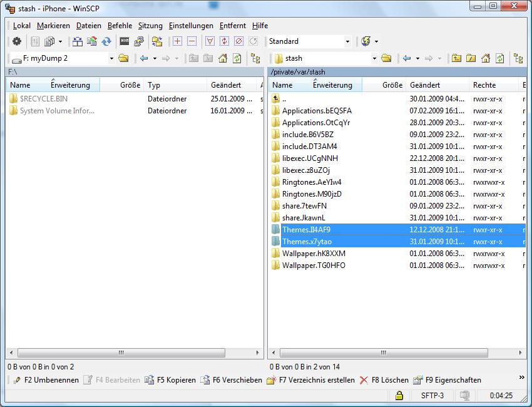Image resolution: width=532 pixels, height=407 pixels.
Task: Toggle the local directory tree view
Action: (x=255, y=58)
